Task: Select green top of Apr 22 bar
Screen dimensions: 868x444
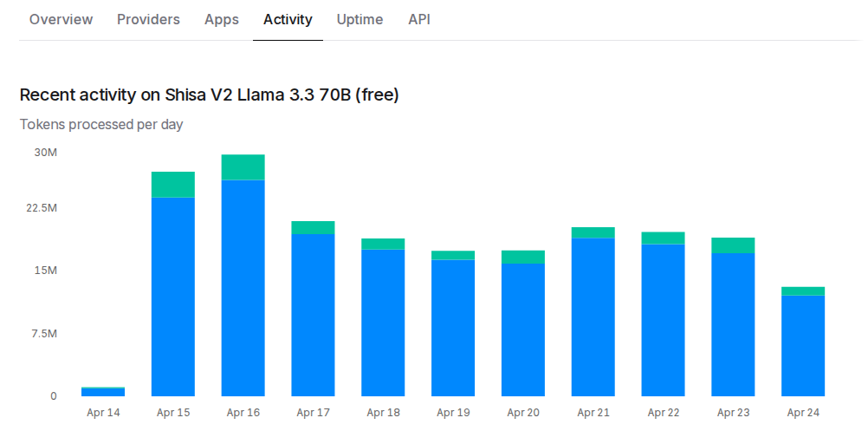Action: pos(664,238)
